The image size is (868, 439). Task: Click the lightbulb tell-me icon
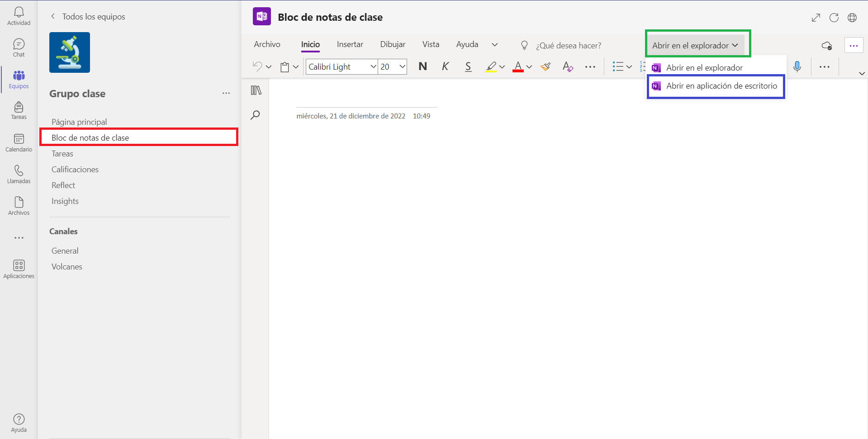(x=524, y=45)
